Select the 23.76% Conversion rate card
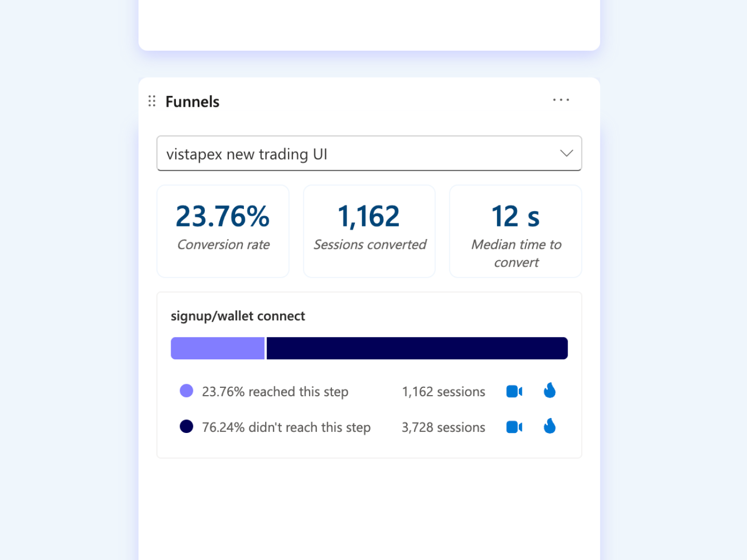The image size is (747, 560). 223,231
